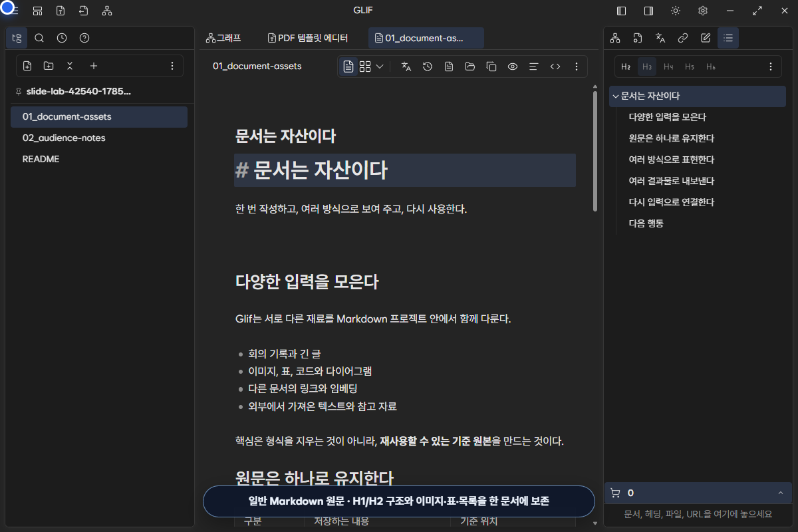Image resolution: width=798 pixels, height=532 pixels.
Task: Switch light/dark theme with sun icon
Action: [x=676, y=11]
